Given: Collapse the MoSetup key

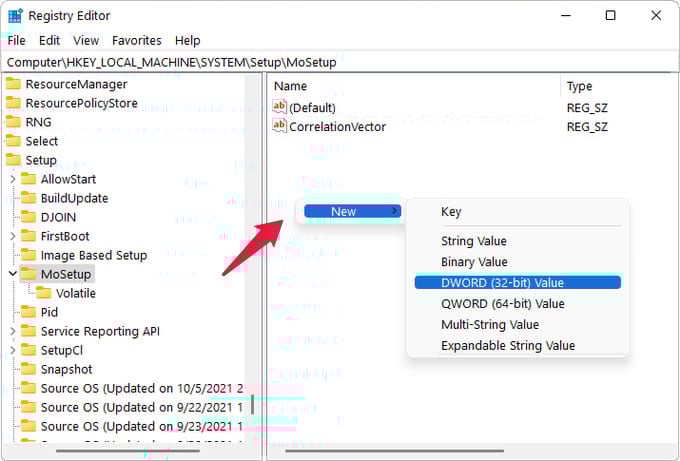Looking at the screenshot, I should tap(13, 274).
